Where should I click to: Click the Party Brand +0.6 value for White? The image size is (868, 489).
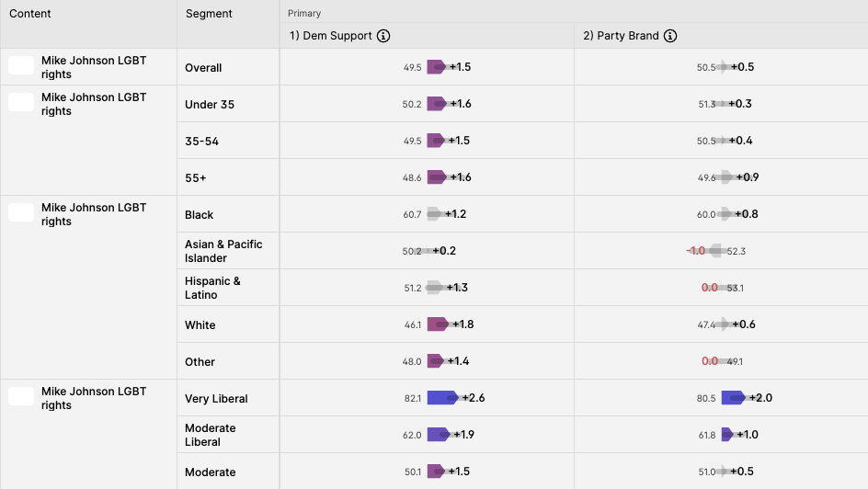coord(744,324)
